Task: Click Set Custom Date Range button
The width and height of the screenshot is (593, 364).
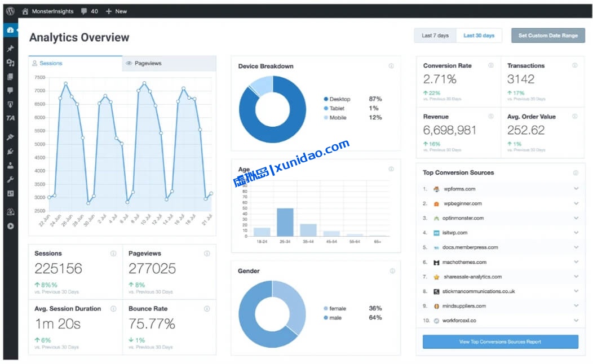Action: click(548, 35)
